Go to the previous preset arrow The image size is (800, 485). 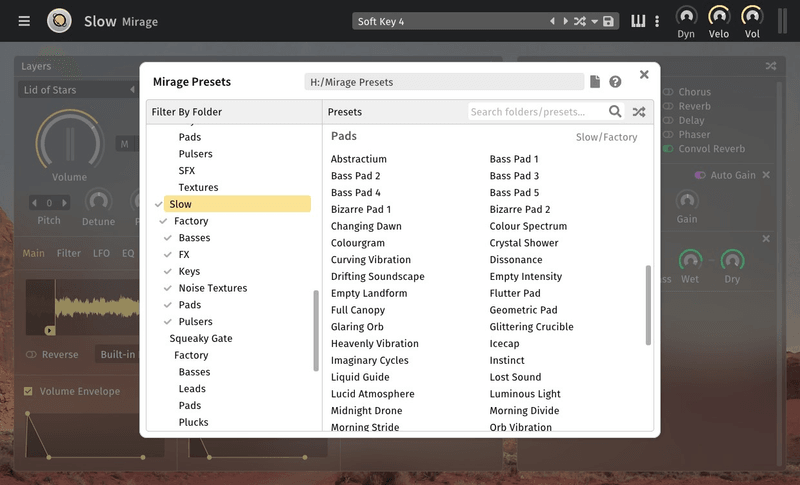(x=552, y=22)
